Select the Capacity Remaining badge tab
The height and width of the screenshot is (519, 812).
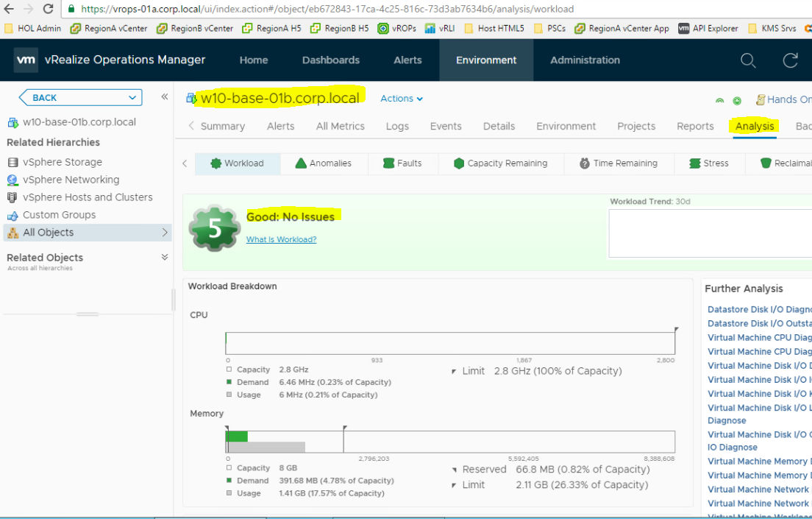tap(501, 163)
